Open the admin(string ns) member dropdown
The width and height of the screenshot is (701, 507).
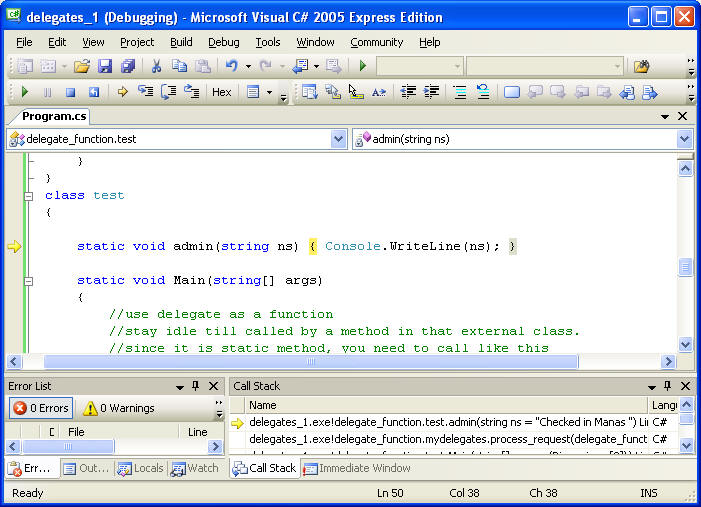click(684, 139)
